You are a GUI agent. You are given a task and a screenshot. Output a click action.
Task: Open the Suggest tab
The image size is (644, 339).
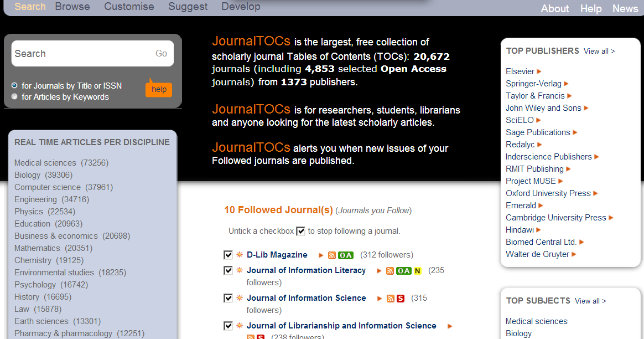(188, 7)
